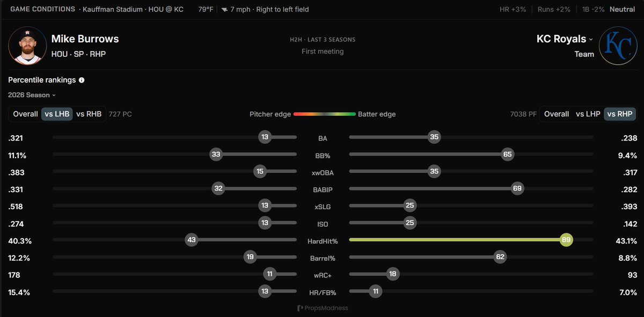
Task: Click Royals Barrel% percentile marker 62
Action: tap(500, 257)
